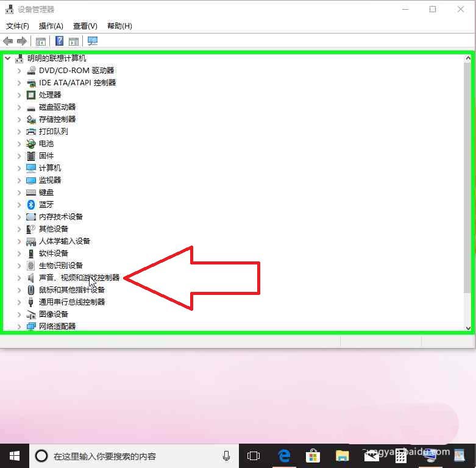Select the 其他设备 label

pos(54,229)
